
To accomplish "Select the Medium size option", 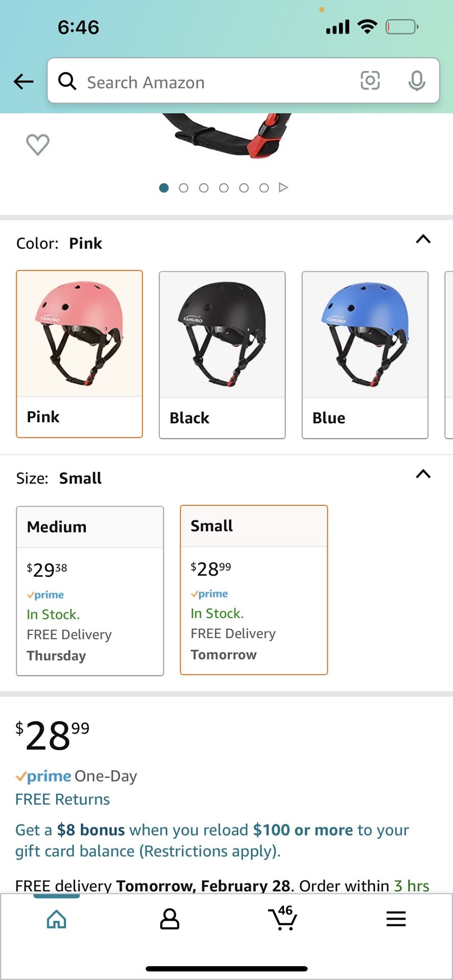I will (90, 591).
